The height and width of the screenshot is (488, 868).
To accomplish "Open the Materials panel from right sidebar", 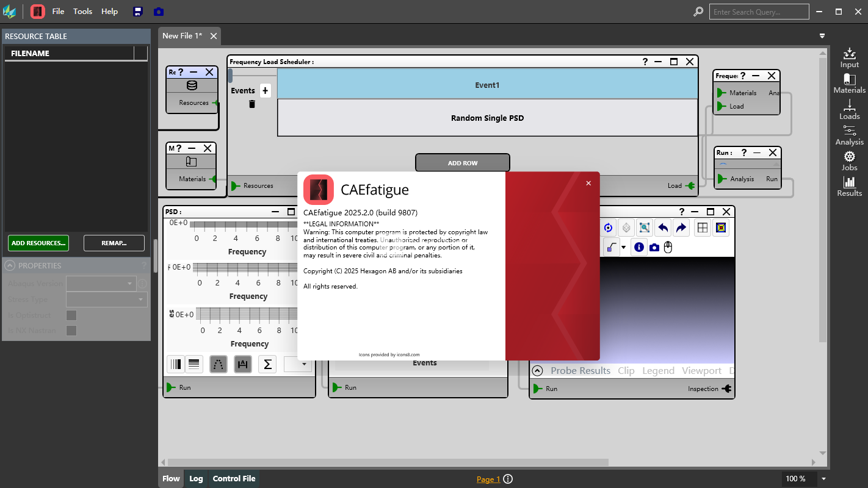I will [849, 84].
